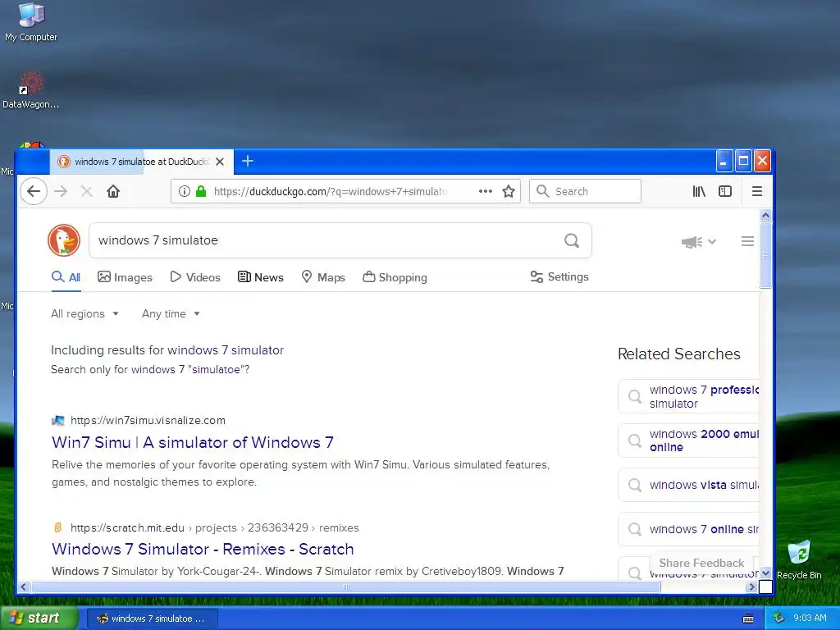Click the magnifier in DuckDuckGo search box
The image size is (840, 630).
(x=572, y=240)
